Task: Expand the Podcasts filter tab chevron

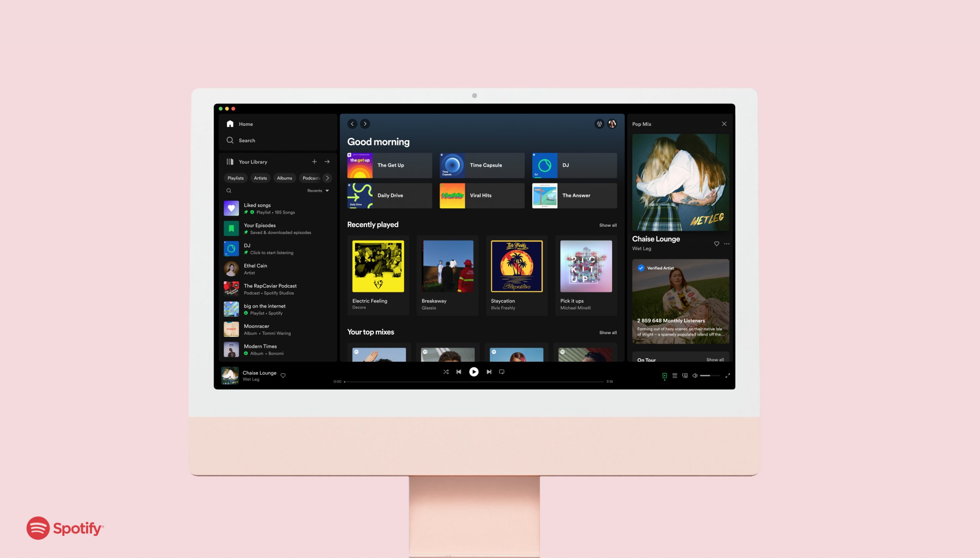Action: tap(327, 178)
